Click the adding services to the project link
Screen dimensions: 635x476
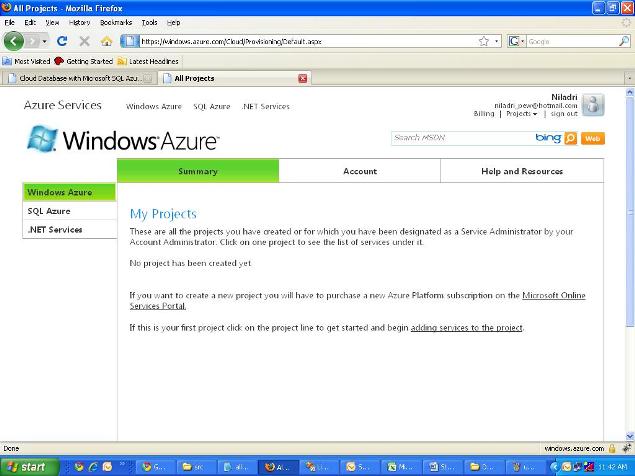pyautogui.click(x=467, y=327)
